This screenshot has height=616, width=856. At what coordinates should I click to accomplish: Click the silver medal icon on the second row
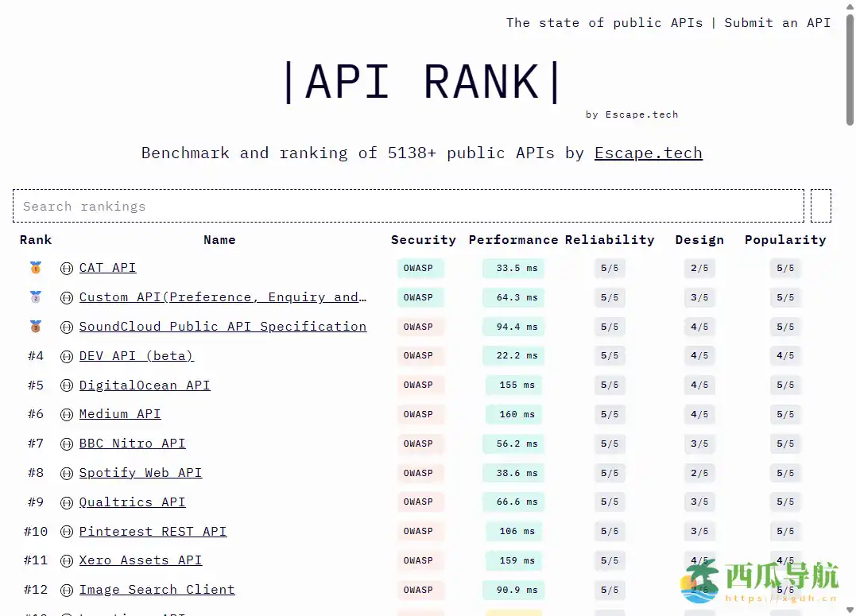tap(35, 297)
